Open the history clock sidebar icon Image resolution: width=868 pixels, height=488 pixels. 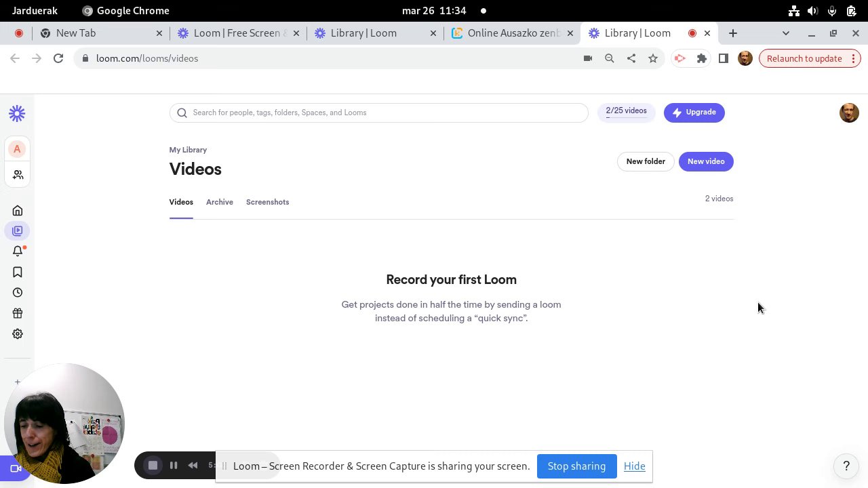click(x=18, y=293)
